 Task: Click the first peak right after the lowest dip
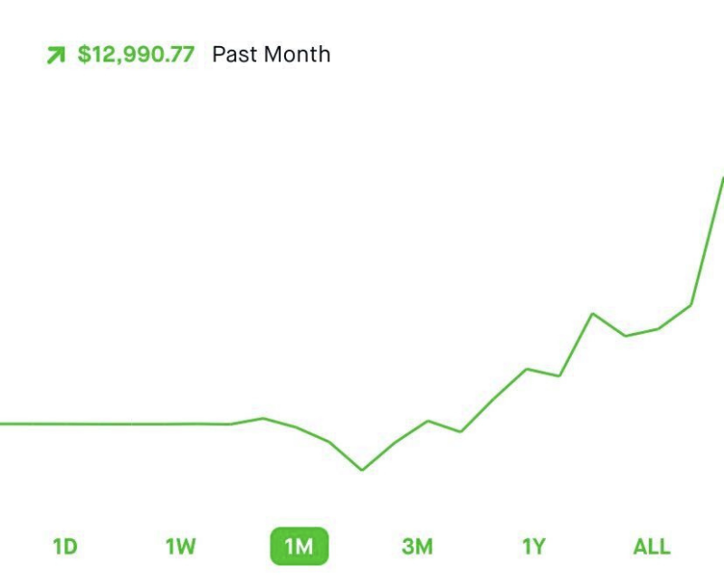click(428, 421)
